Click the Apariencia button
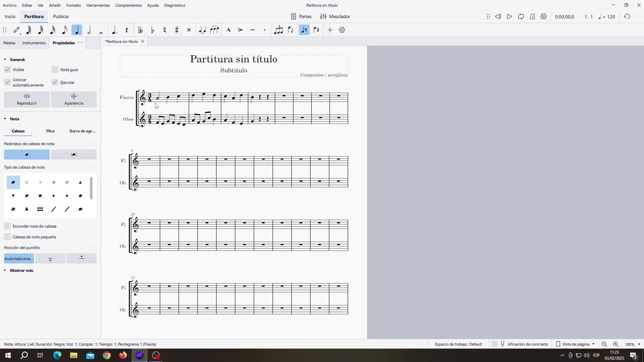This screenshot has width=644, height=362. 74,100
